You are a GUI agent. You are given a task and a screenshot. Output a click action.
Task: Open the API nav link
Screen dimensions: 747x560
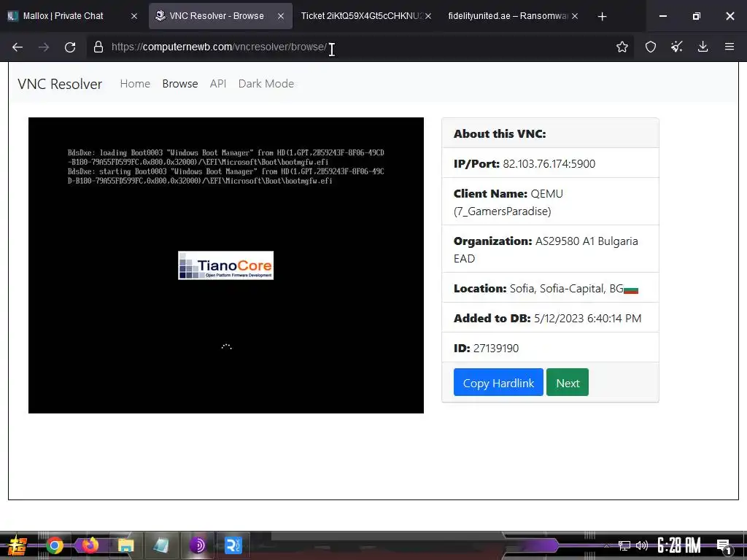217,84
